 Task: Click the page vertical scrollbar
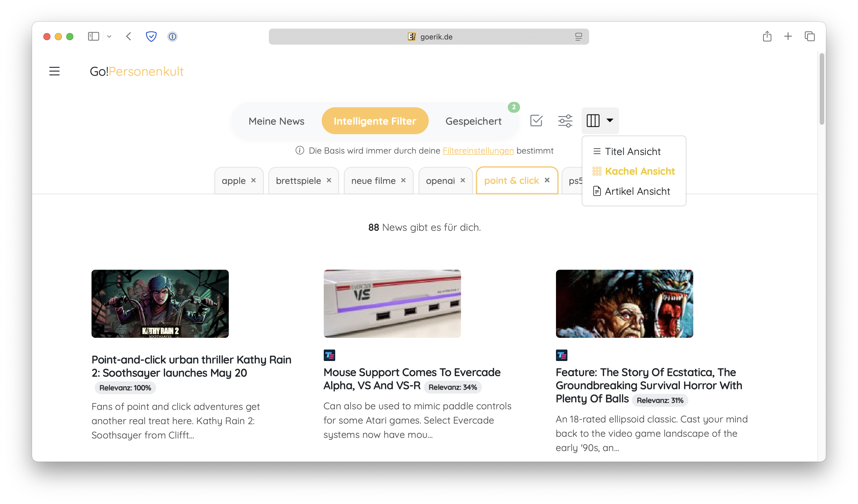822,89
